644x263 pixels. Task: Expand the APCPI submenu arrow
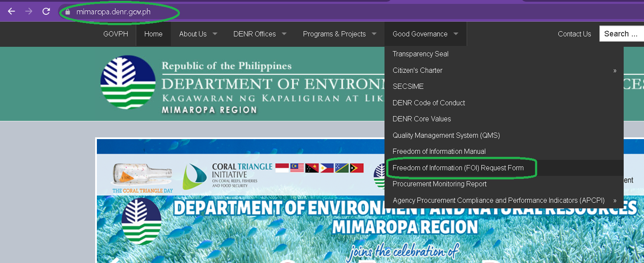coord(615,201)
